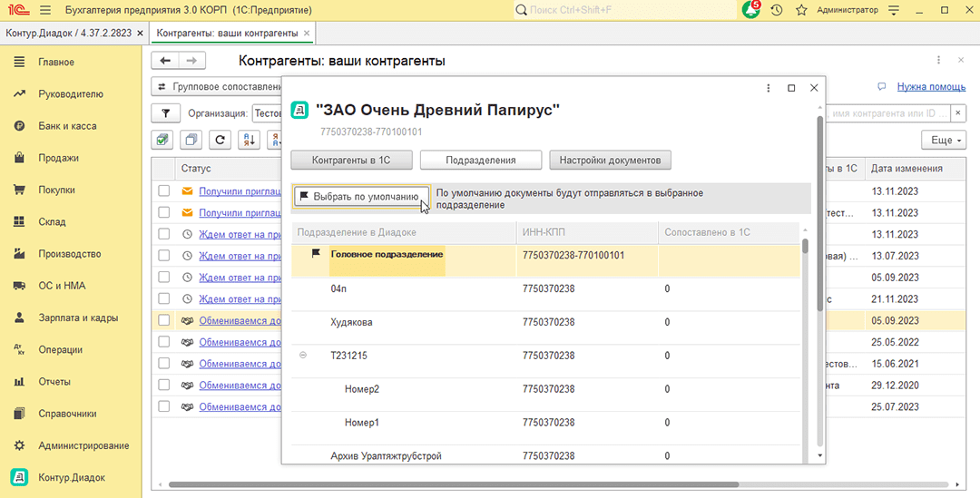
Task: Tick the checkbox for the 29.12.2020 row
Action: (x=163, y=385)
